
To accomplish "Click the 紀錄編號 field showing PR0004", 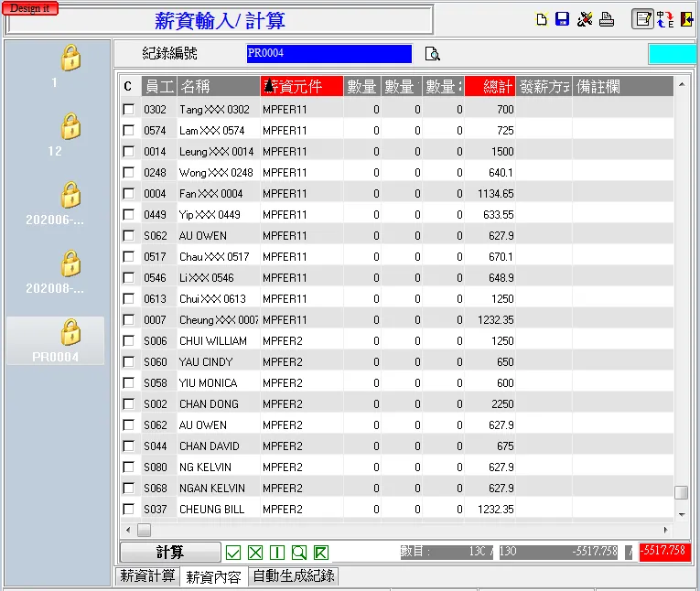I will [328, 54].
